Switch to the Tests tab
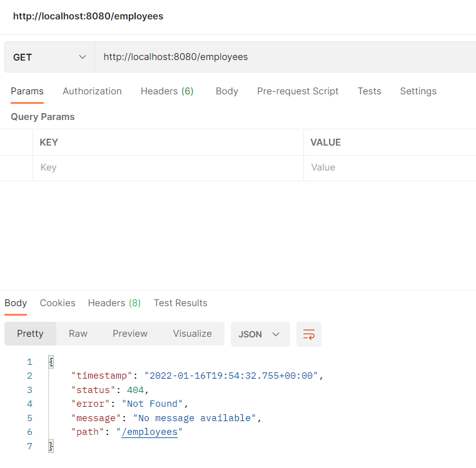The width and height of the screenshot is (476, 468). coord(369,91)
